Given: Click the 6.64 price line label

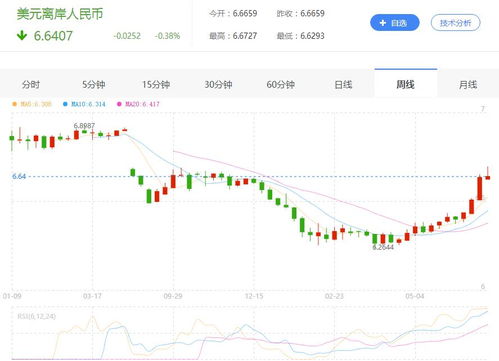Looking at the screenshot, I should tap(19, 176).
